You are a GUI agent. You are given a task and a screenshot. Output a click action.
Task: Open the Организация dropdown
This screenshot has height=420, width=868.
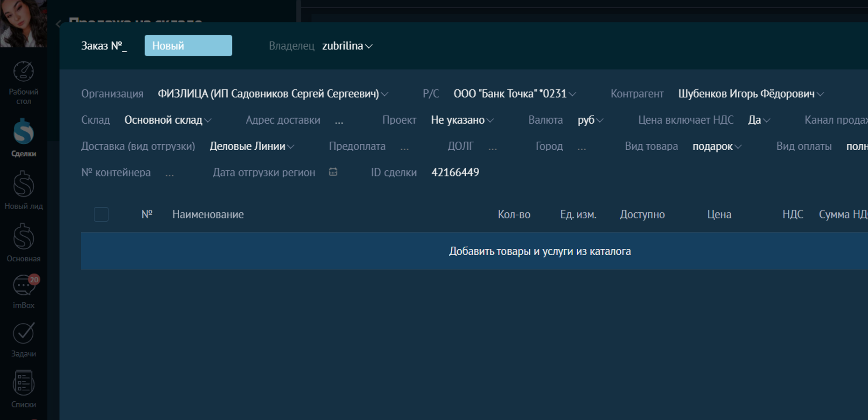click(x=273, y=94)
